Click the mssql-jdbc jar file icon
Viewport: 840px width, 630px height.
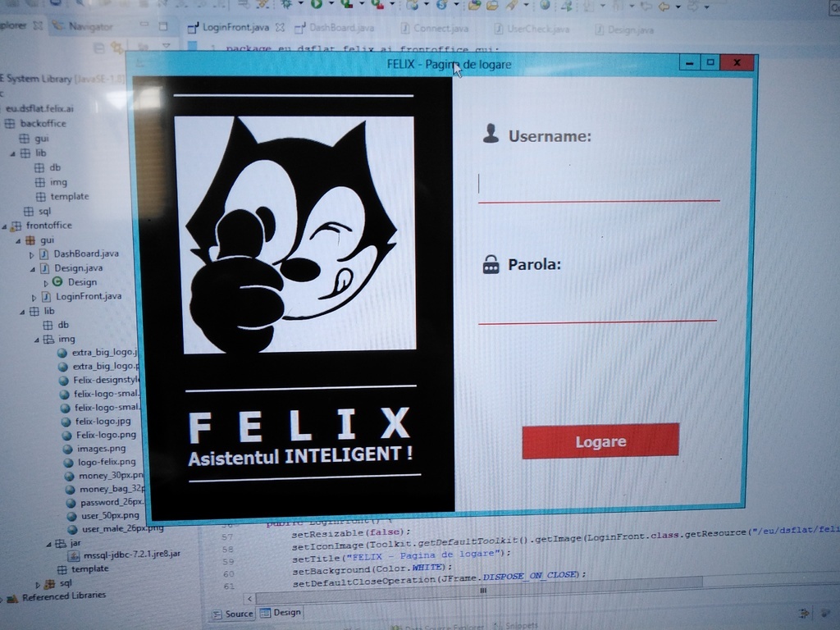74,555
